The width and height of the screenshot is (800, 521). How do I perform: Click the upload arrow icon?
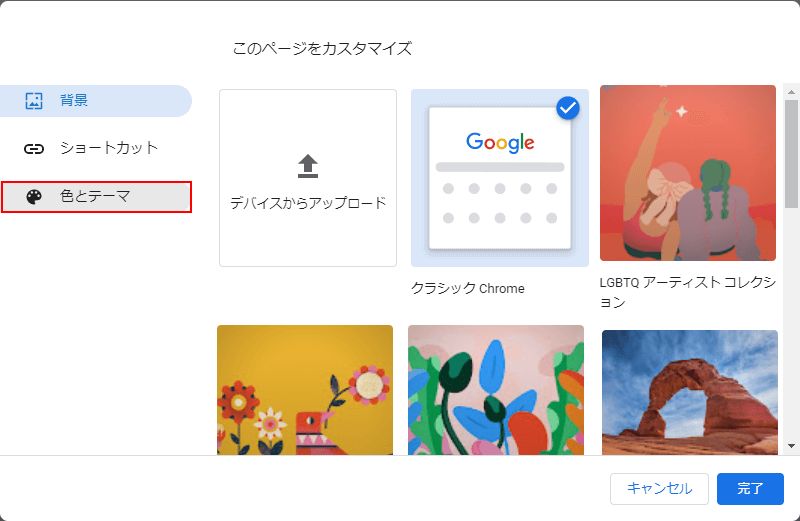click(308, 166)
